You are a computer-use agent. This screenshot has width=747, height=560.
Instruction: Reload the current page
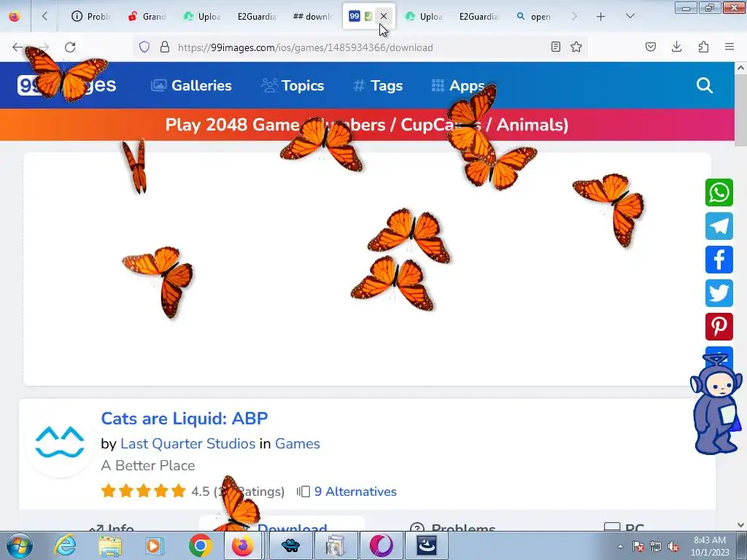(x=70, y=47)
